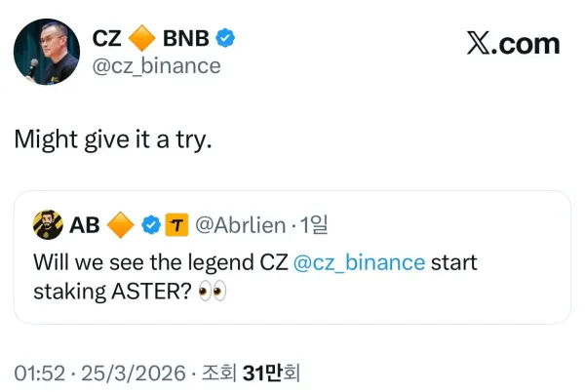Click the 1일 timestamp on the quoted post
Screen dimensions: 585x392
coord(314,225)
